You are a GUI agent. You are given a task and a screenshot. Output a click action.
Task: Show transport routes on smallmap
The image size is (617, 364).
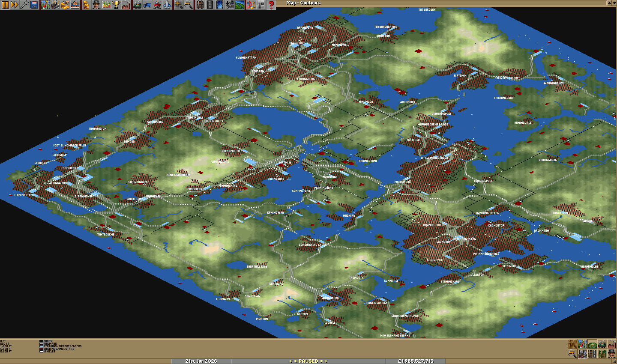(x=592, y=354)
